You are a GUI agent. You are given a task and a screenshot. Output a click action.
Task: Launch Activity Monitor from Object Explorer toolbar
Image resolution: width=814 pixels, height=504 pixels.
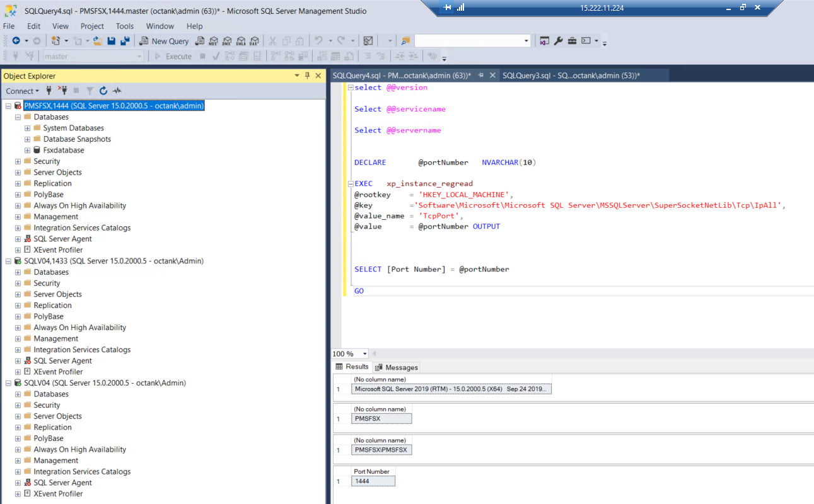pos(116,91)
